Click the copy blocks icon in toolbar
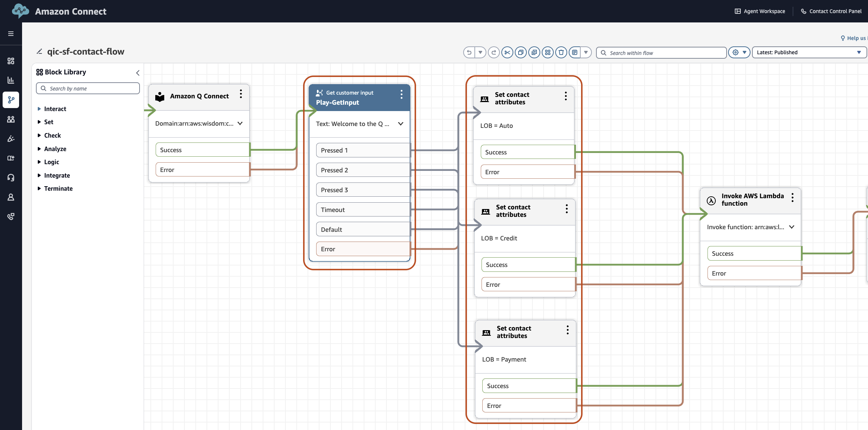The image size is (868, 430). tap(520, 53)
